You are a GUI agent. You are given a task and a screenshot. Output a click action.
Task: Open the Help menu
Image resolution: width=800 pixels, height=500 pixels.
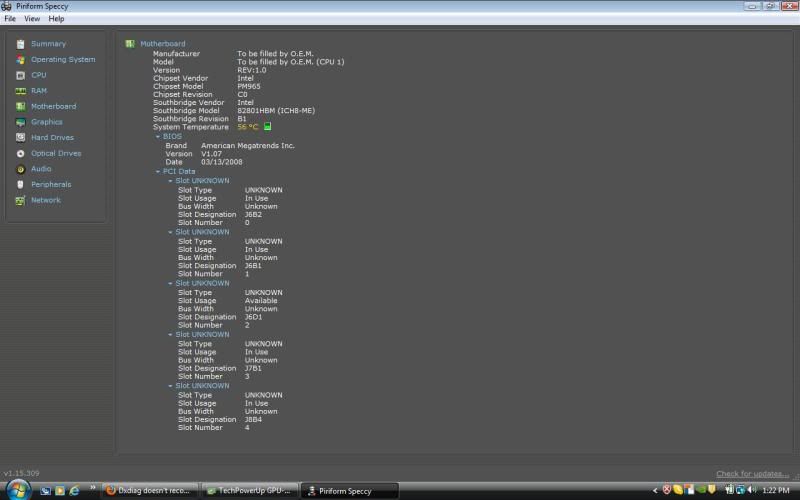pos(56,19)
